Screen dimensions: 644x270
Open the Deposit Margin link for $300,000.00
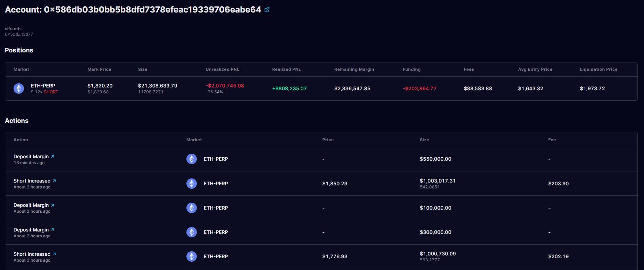tap(31, 230)
